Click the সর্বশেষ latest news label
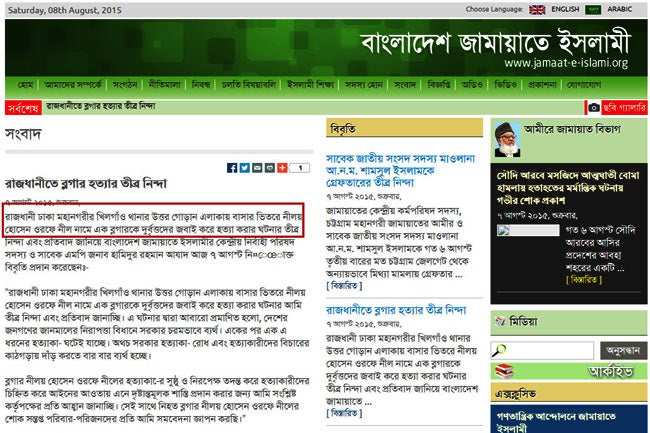 pyautogui.click(x=23, y=108)
